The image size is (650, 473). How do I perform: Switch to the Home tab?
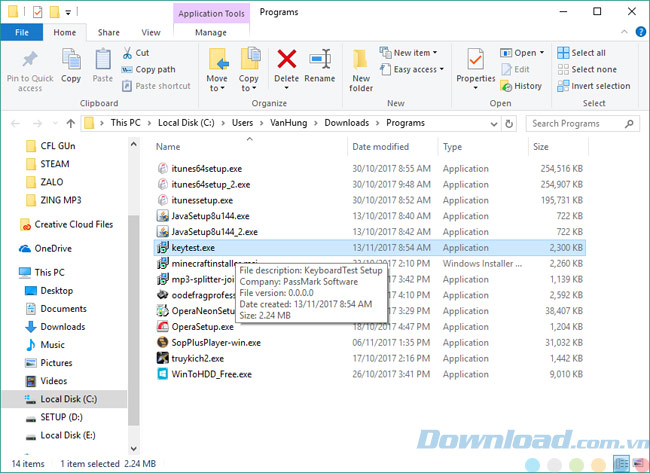point(65,32)
